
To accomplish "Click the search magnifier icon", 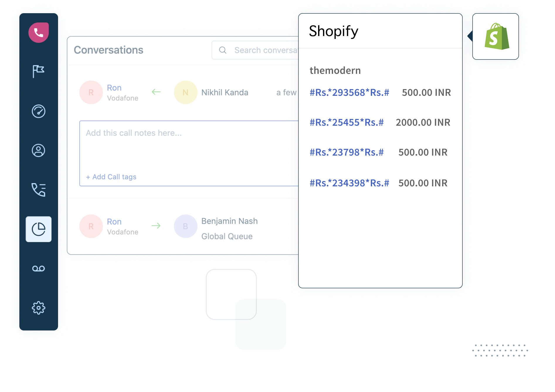I will (223, 50).
